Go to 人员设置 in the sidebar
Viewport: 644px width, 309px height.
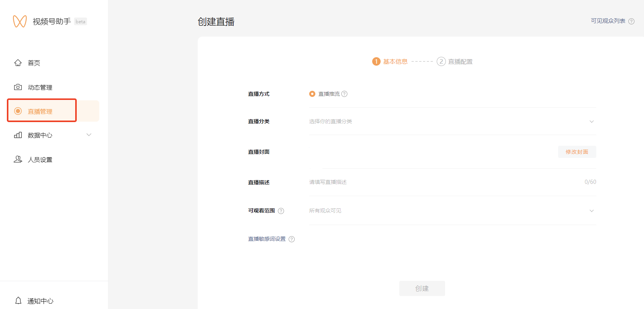40,160
